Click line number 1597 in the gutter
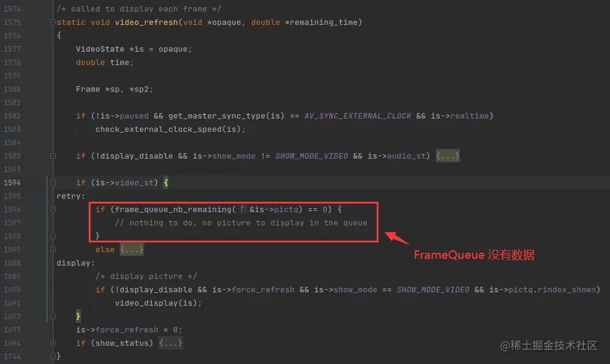The image size is (610, 364). pyautogui.click(x=12, y=222)
